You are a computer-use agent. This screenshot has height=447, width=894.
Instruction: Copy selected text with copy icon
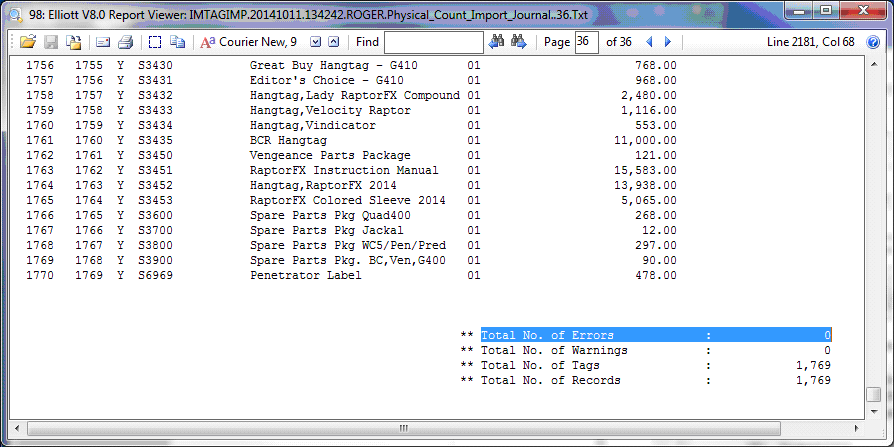point(177,42)
